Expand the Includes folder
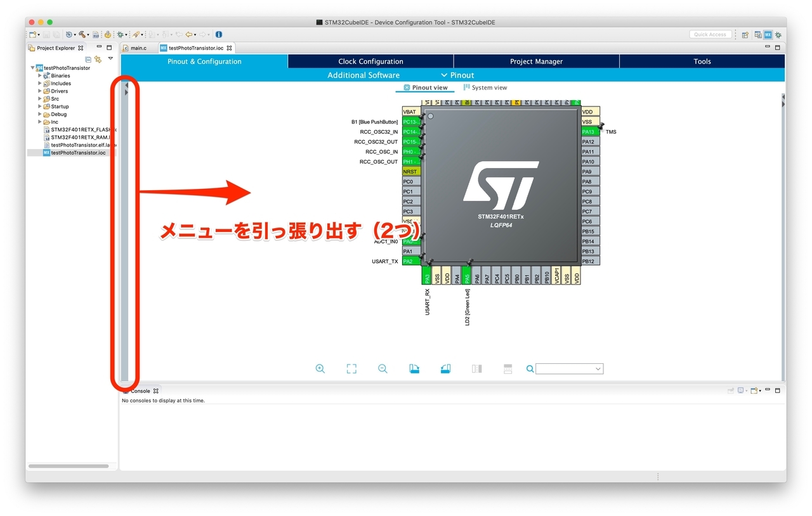 coord(39,83)
